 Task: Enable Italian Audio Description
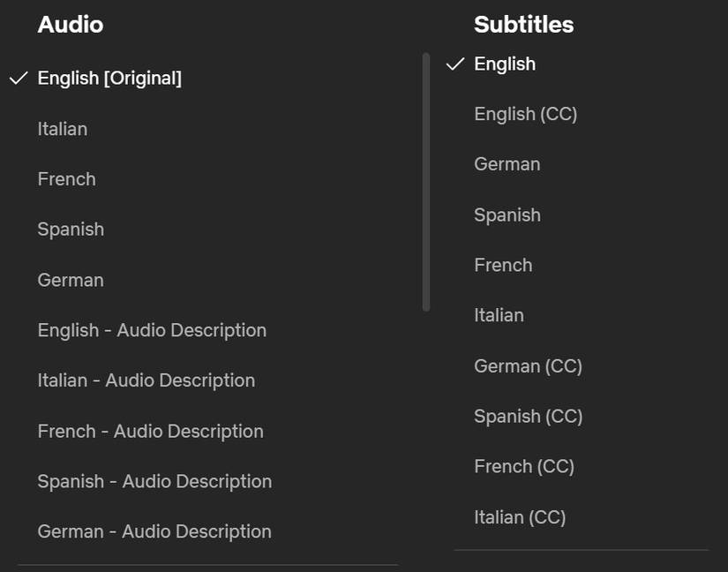146,380
